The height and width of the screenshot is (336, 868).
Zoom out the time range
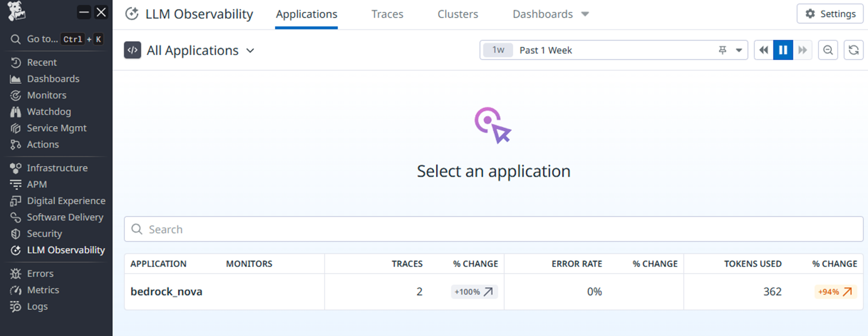click(828, 50)
